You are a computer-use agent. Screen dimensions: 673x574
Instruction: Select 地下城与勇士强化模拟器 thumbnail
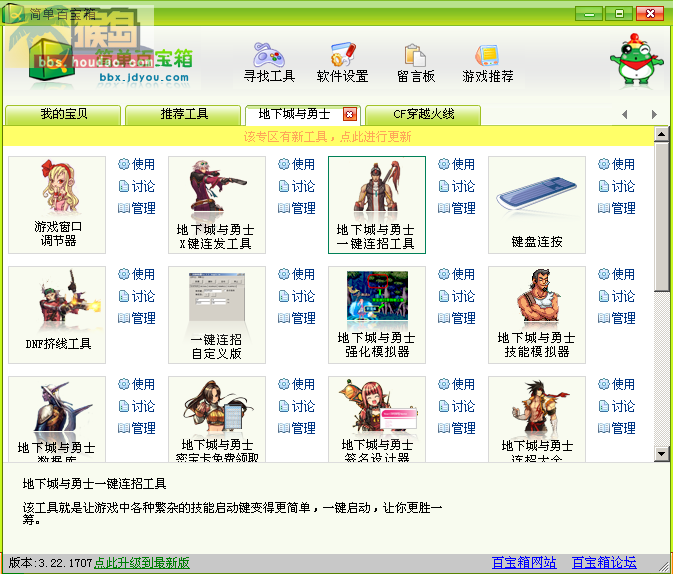377,315
